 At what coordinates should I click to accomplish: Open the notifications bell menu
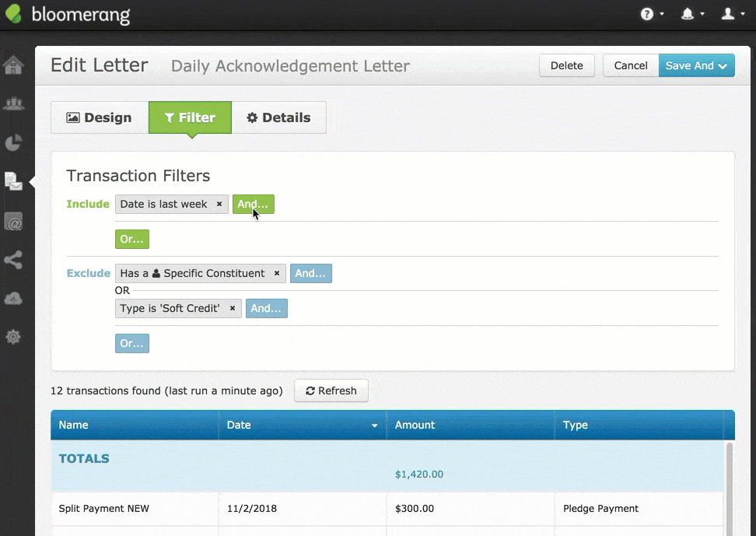tap(691, 14)
